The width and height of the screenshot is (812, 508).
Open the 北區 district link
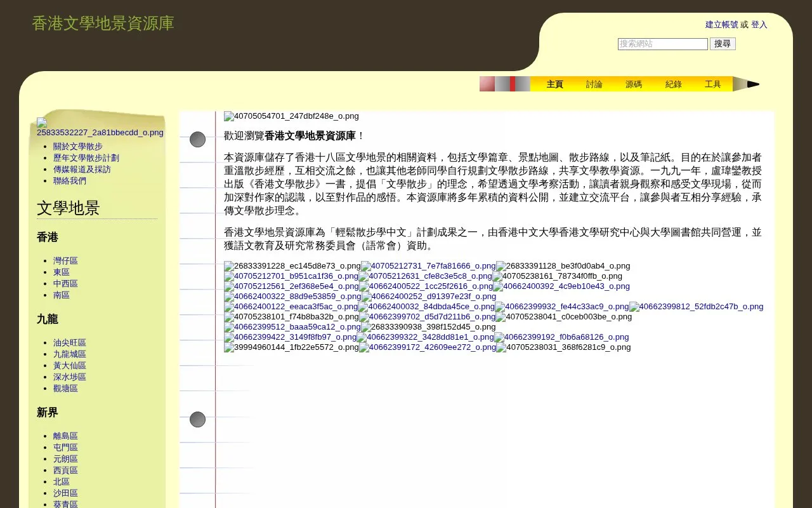(x=62, y=482)
